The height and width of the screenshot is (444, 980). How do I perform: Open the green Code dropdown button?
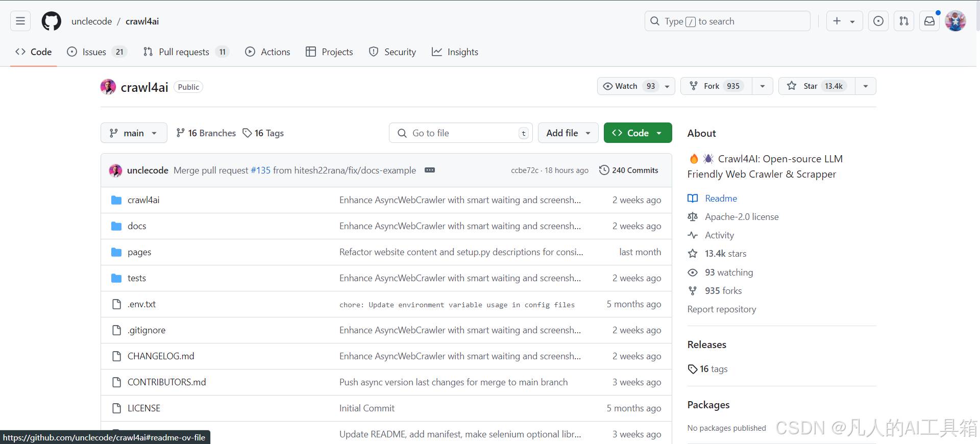coord(638,133)
